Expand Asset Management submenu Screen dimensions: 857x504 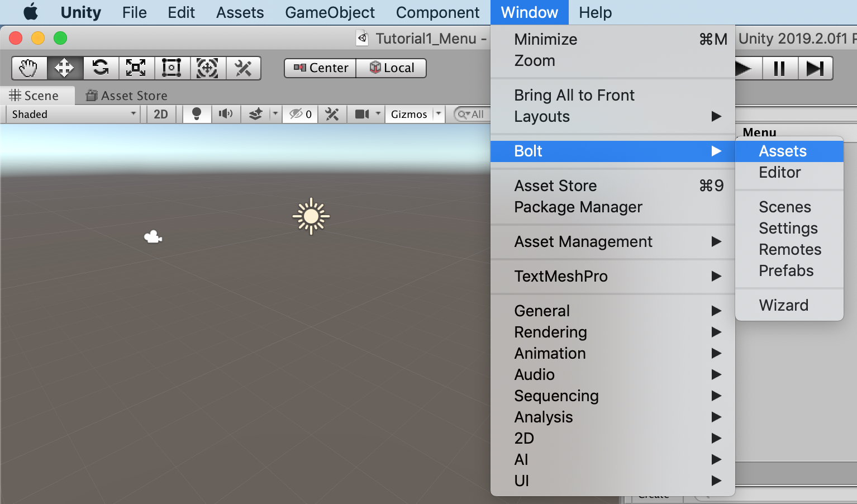click(613, 241)
